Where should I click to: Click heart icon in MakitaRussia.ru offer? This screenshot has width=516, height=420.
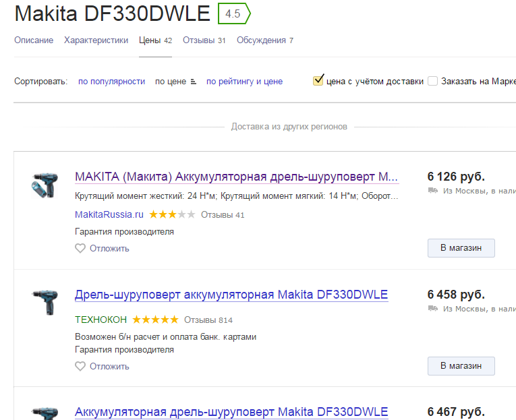coord(80,248)
